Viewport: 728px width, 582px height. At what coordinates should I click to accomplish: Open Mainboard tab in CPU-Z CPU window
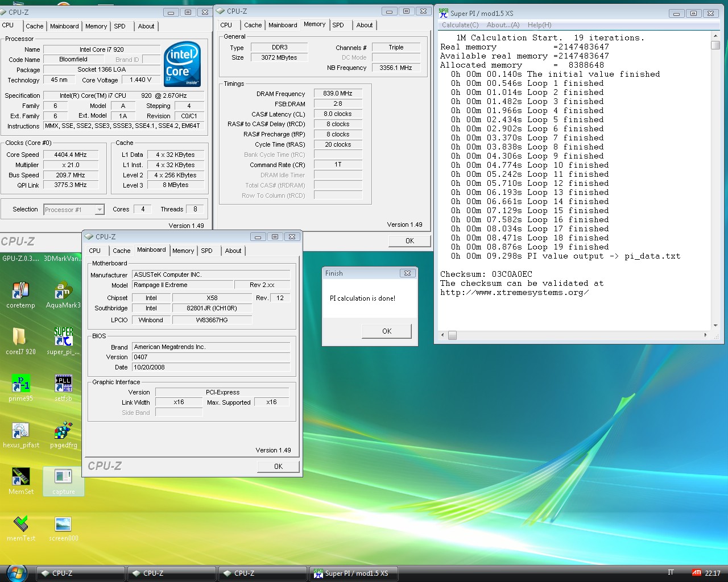[64, 26]
